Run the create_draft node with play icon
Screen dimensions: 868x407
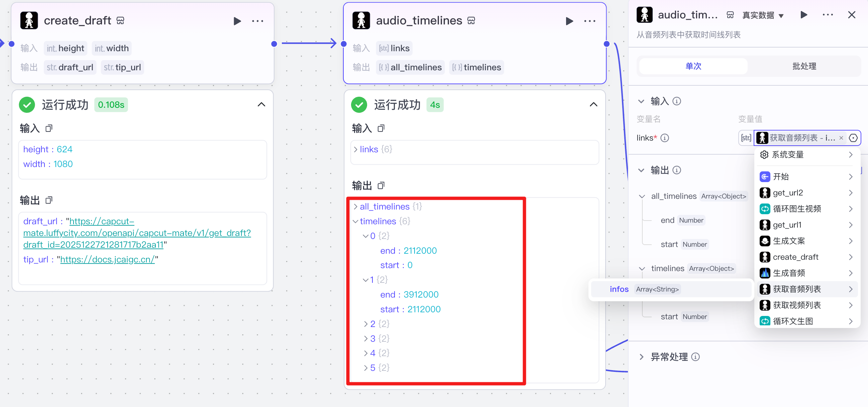pyautogui.click(x=237, y=21)
